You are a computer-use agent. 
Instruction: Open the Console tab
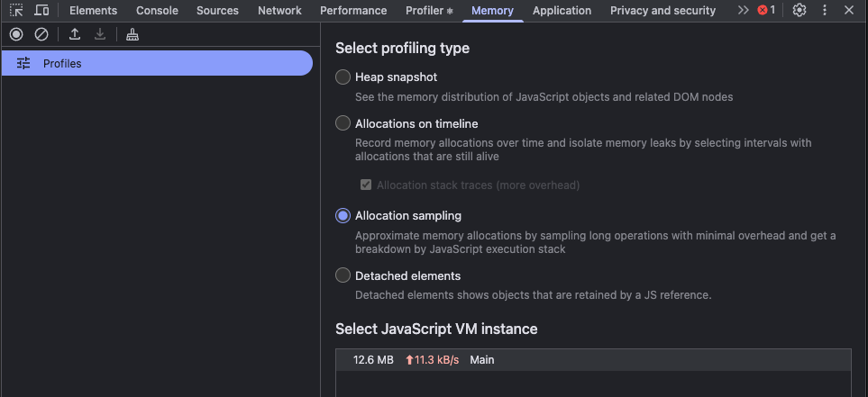(x=157, y=11)
